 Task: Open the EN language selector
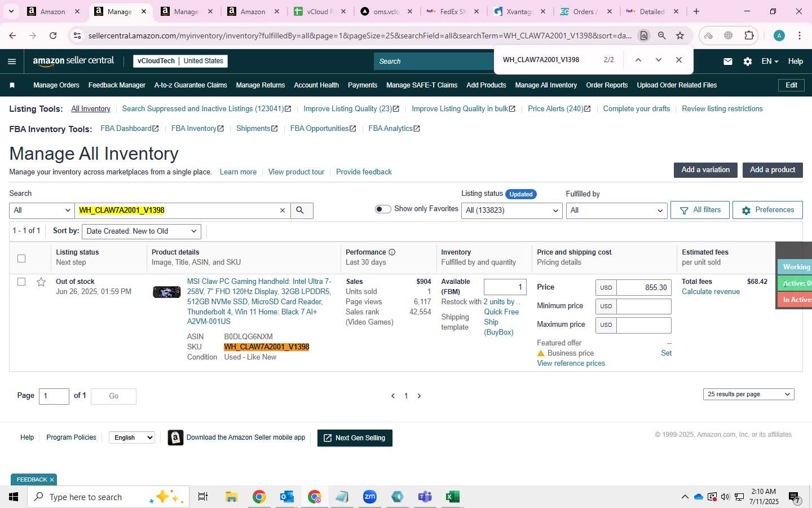point(770,62)
